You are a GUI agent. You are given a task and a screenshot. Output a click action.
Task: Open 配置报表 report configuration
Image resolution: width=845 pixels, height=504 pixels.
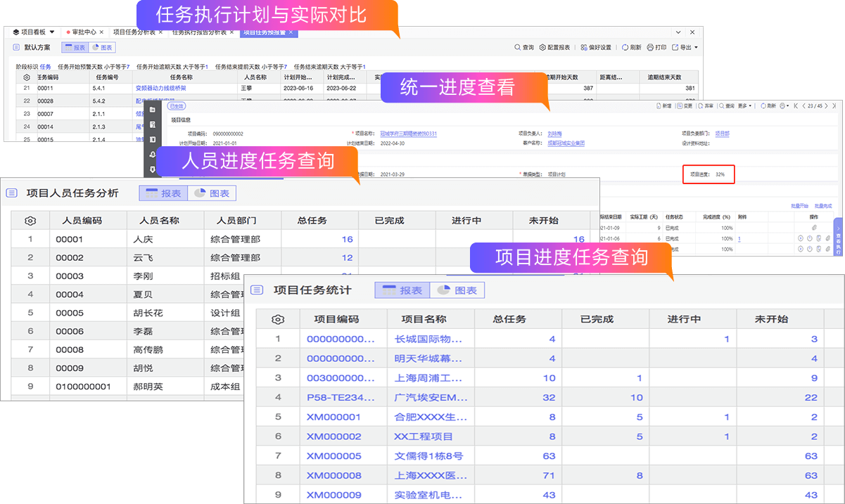542,48
